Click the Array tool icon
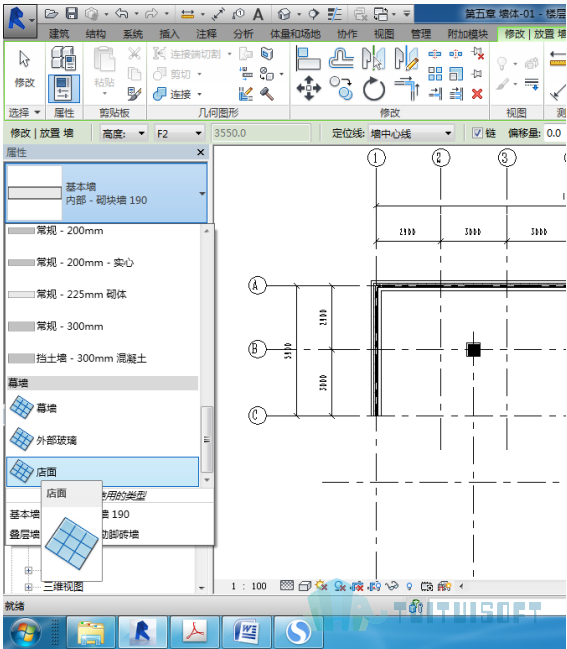 tap(435, 74)
